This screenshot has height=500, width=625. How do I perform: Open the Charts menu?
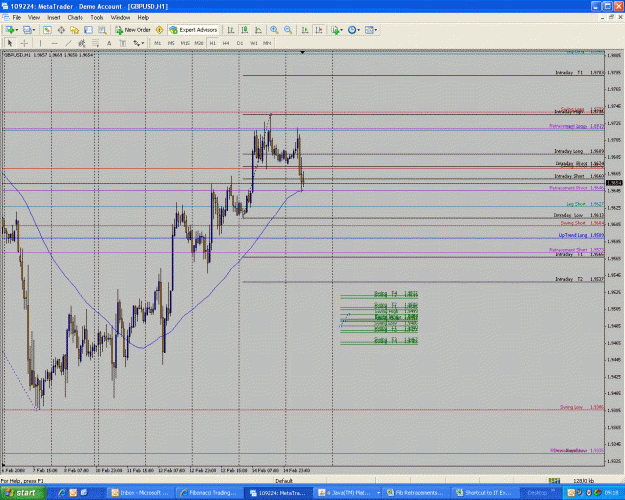tap(75, 18)
